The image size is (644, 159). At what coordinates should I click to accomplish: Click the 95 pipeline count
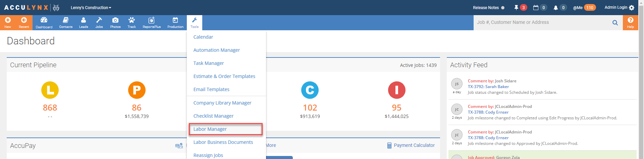396,108
